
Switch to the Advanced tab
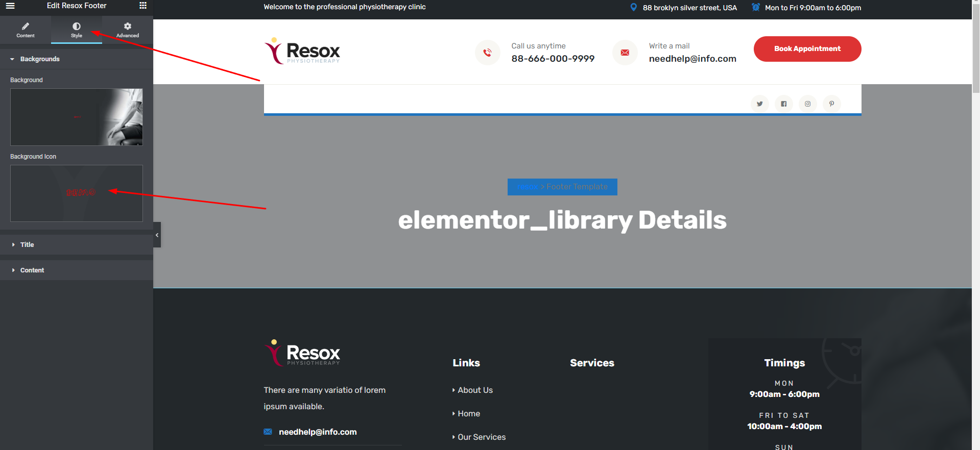click(128, 30)
